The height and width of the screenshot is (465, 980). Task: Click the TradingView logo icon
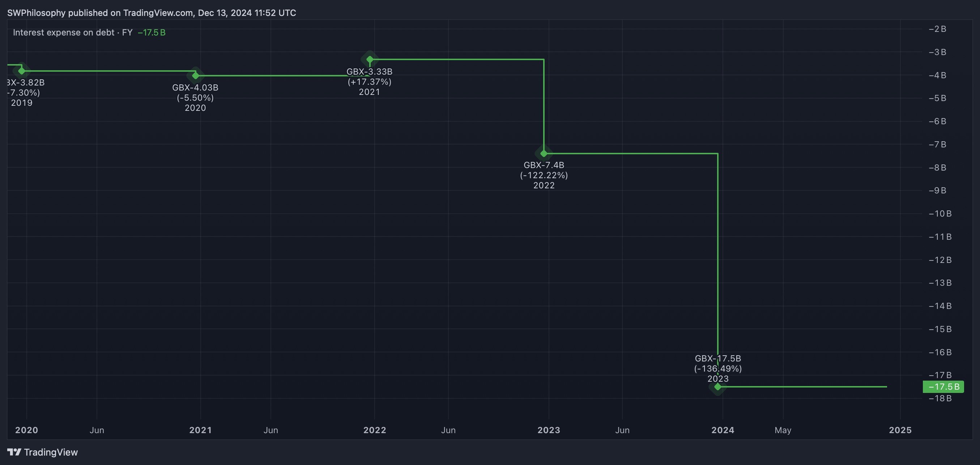[14, 452]
